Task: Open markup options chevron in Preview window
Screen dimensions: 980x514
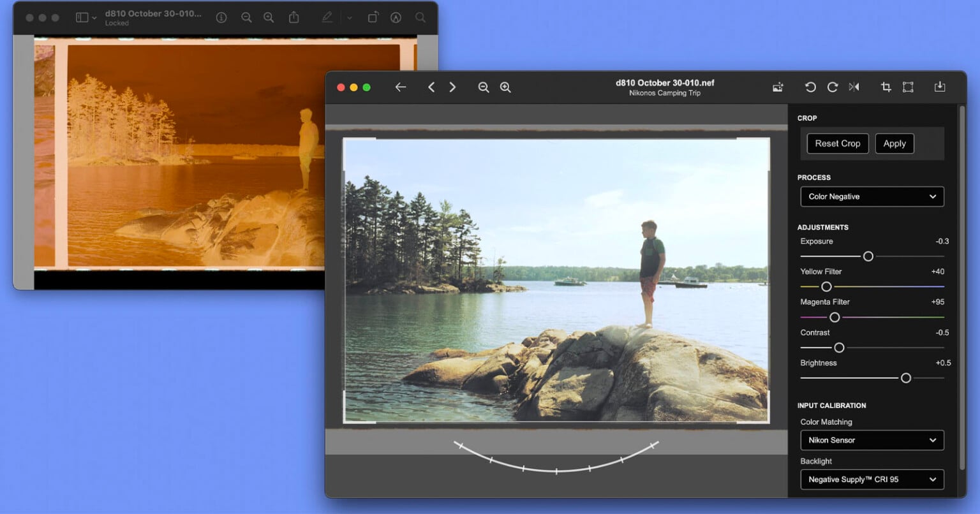Action: coord(350,18)
